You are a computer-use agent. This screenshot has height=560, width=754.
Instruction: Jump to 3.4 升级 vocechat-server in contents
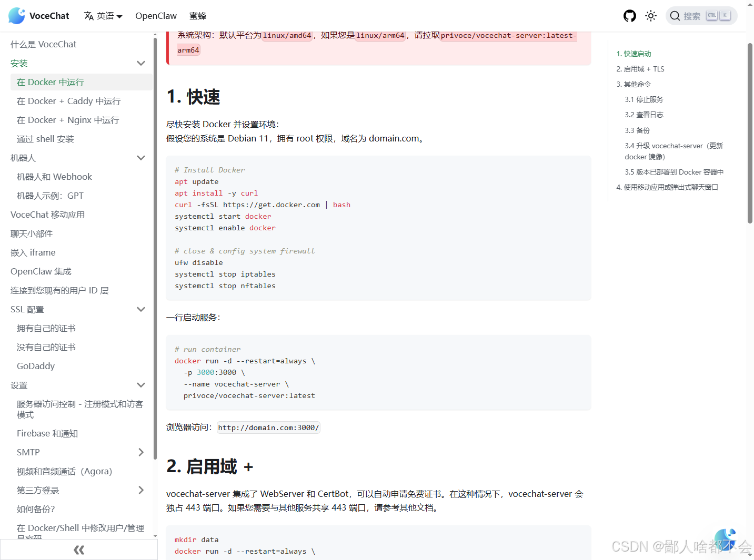tap(674, 151)
